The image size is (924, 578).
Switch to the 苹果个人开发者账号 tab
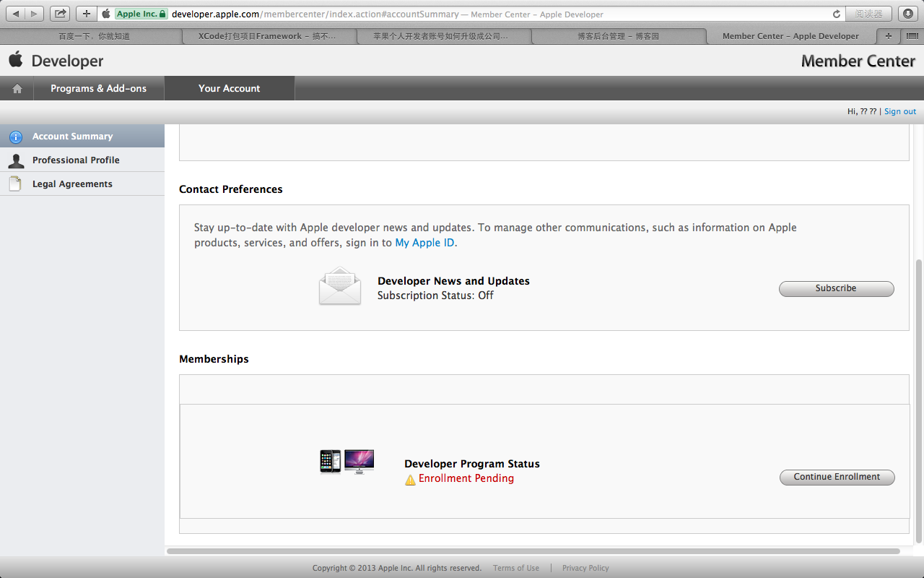click(444, 36)
